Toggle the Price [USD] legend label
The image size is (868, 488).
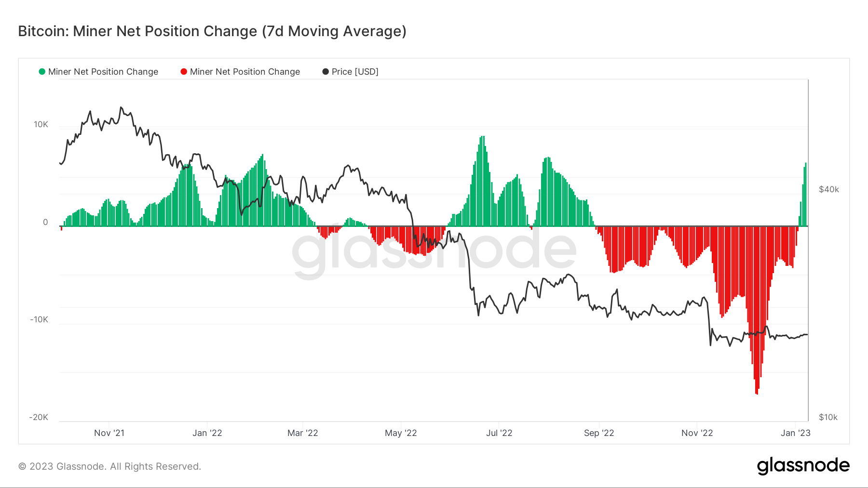tap(355, 72)
